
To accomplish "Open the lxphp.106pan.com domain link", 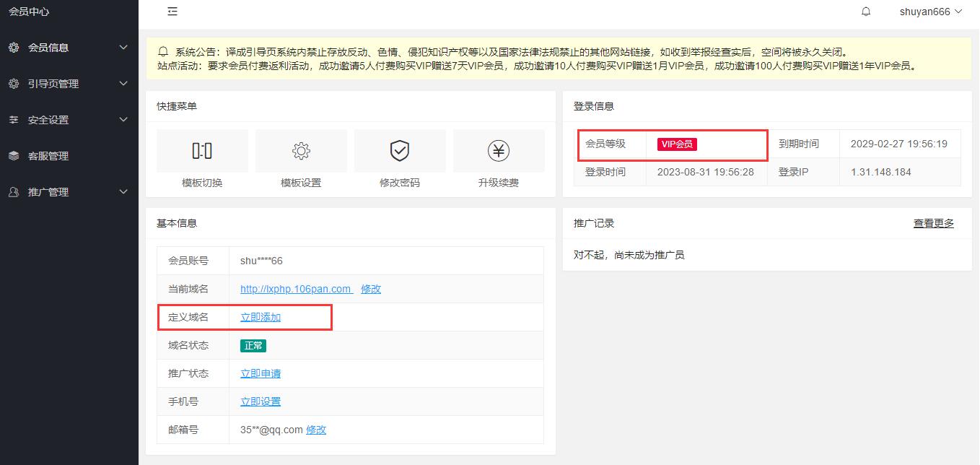I will tap(296, 289).
